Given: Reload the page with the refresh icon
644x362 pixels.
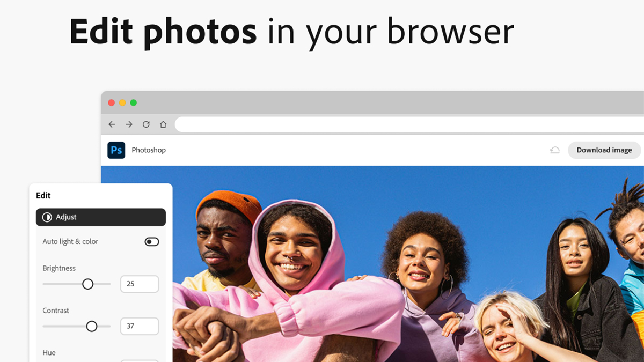Looking at the screenshot, I should click(x=146, y=124).
